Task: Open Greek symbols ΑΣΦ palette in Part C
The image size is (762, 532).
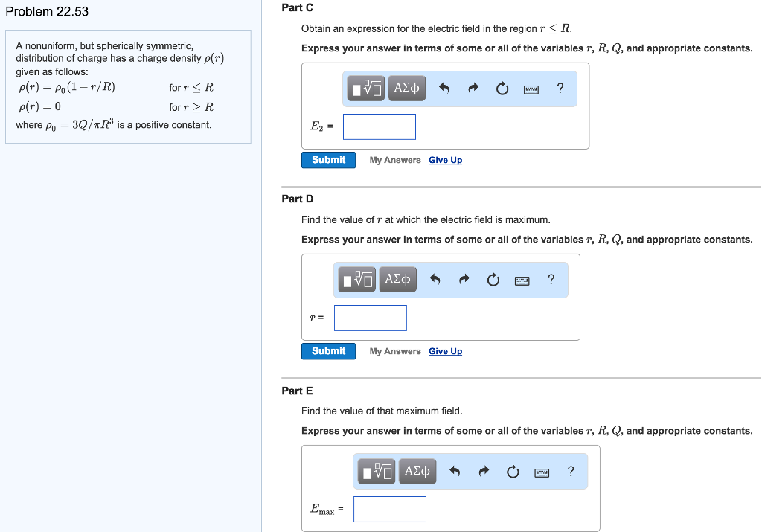Action: pos(407,89)
